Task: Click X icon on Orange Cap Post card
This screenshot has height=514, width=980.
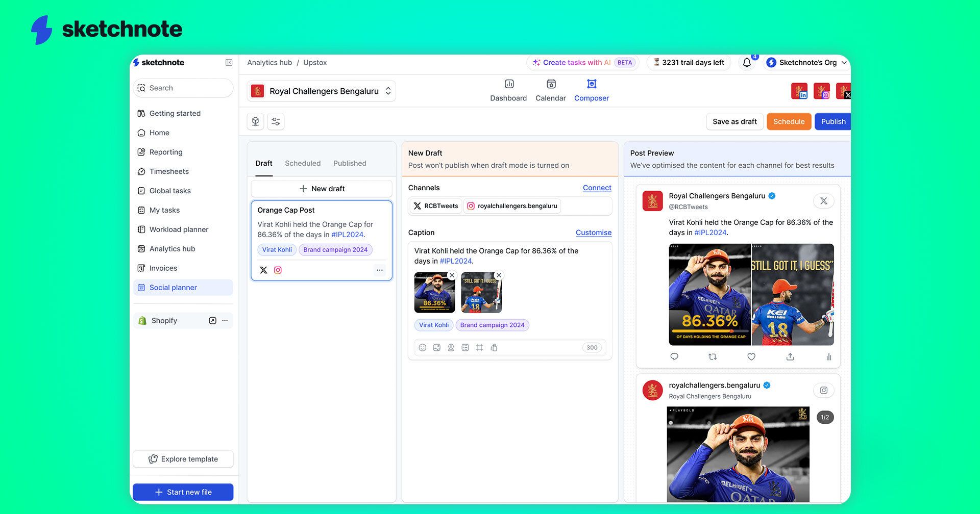Action: point(263,270)
